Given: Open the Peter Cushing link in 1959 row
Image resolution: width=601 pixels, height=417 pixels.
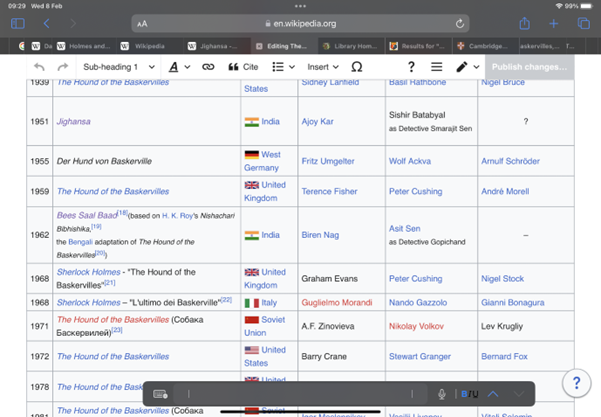Looking at the screenshot, I should click(x=415, y=191).
